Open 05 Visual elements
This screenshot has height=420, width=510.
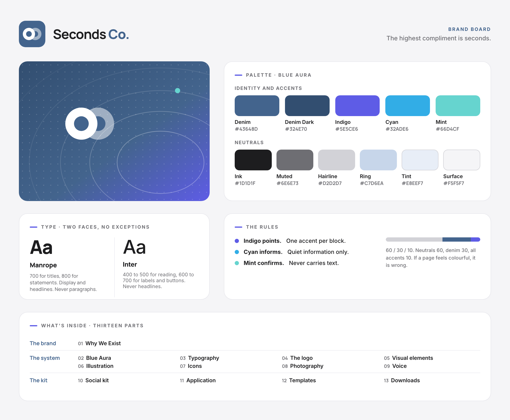[408, 358]
